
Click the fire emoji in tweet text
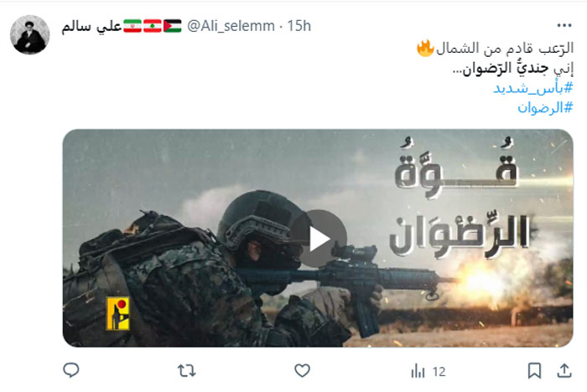pos(425,49)
